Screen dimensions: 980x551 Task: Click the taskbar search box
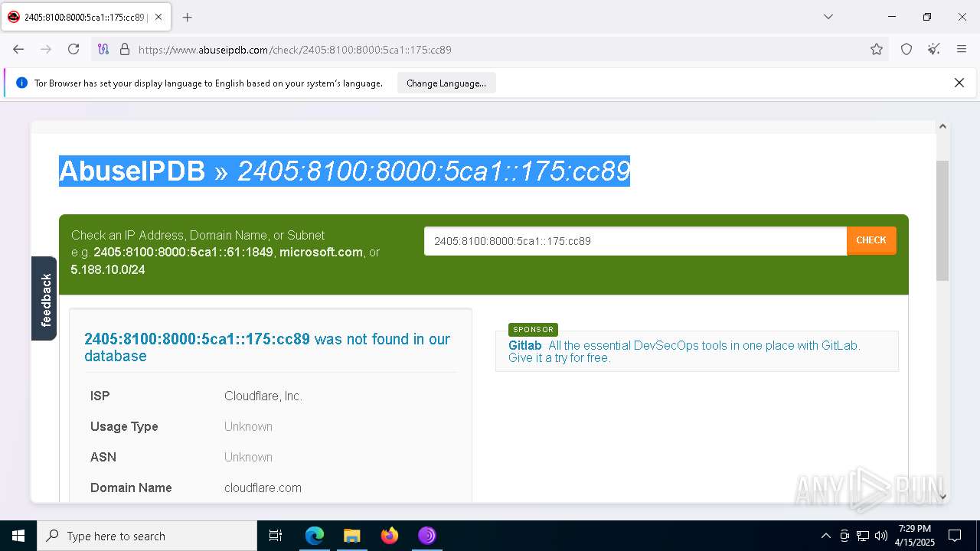147,536
